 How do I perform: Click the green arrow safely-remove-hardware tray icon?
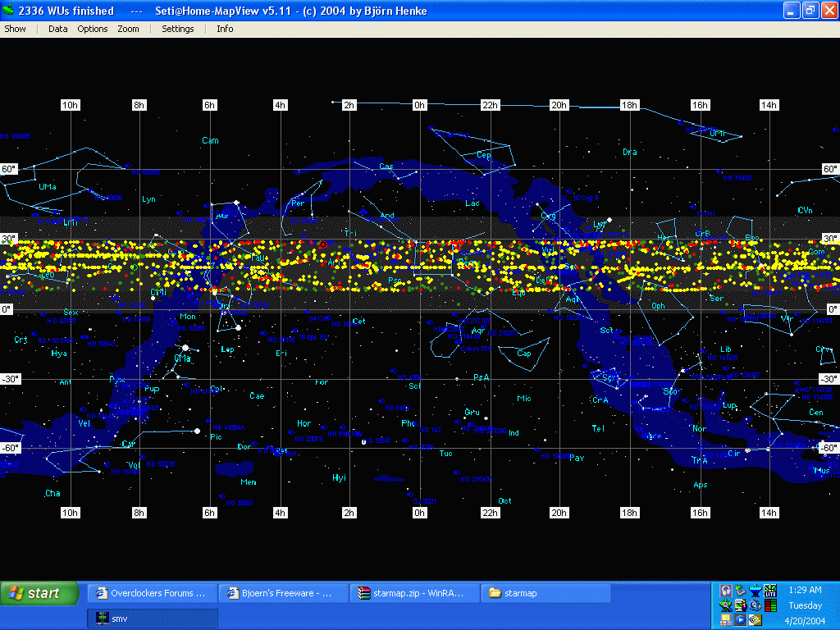[740, 591]
